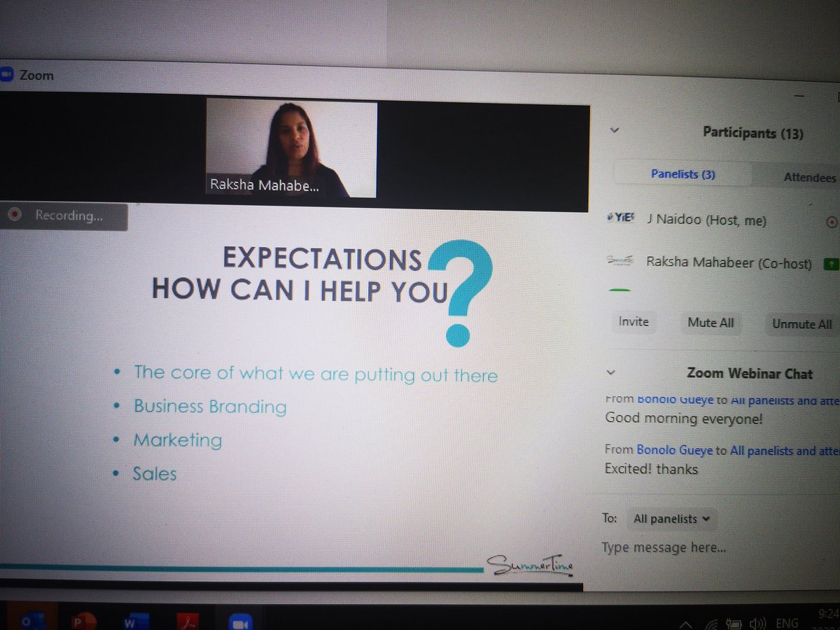840x630 pixels.
Task: Click the Sales bullet on slide
Action: pyautogui.click(x=155, y=474)
